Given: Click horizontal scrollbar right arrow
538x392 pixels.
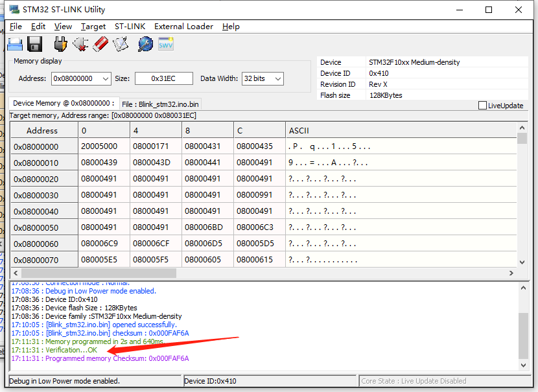Looking at the screenshot, I should [511, 273].
